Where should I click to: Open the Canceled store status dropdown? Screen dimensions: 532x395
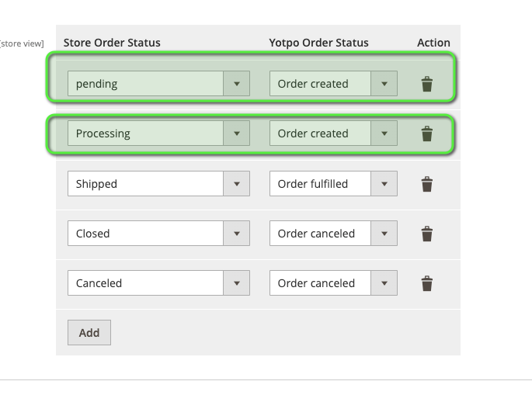point(158,283)
